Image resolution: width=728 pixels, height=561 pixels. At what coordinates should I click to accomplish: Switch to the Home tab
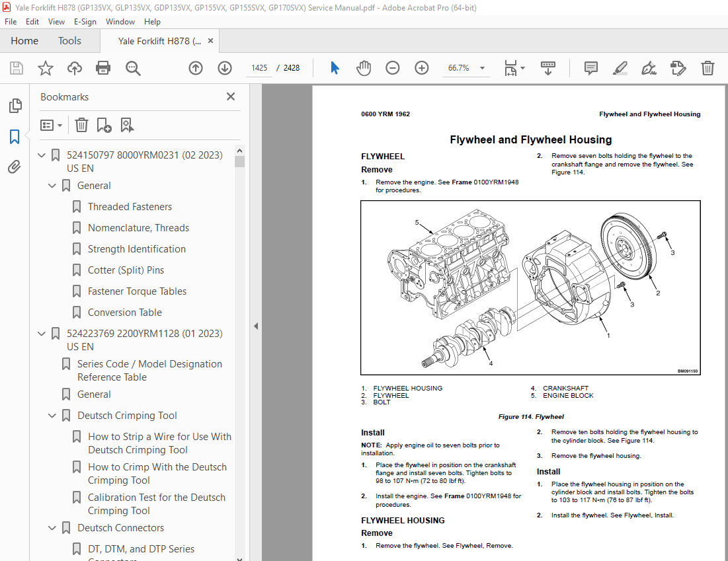24,41
